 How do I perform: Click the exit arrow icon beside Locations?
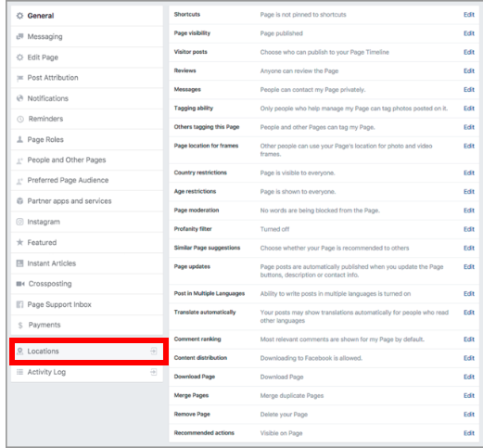153,352
